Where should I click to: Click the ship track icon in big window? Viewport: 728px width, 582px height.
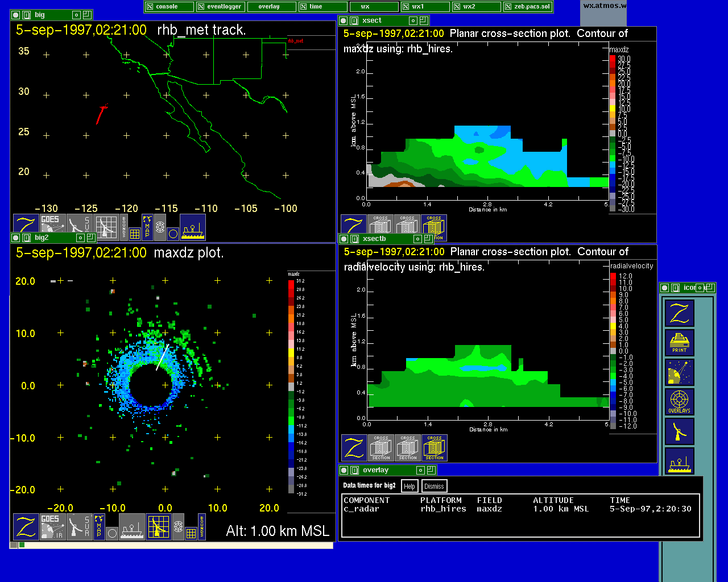193,227
